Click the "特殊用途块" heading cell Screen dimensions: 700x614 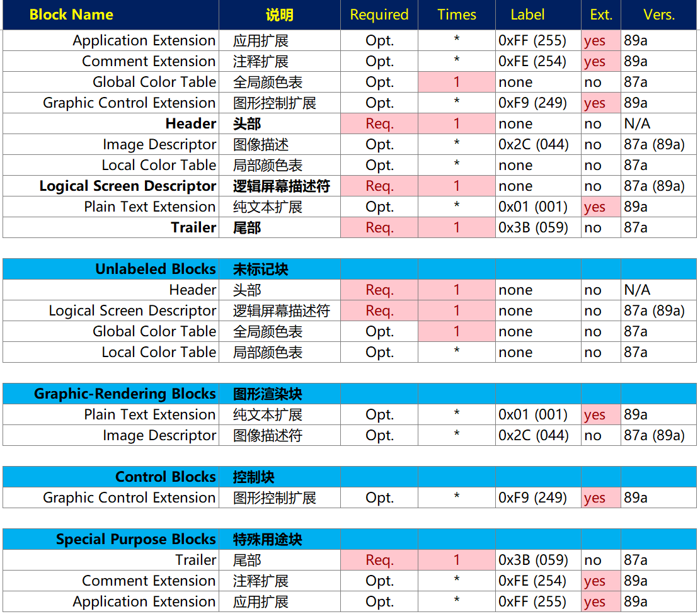(268, 540)
